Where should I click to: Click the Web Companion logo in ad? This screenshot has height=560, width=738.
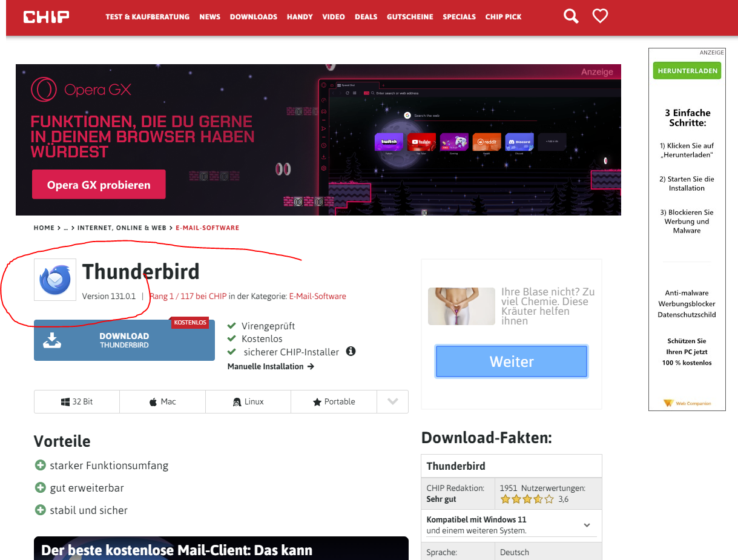coord(687,403)
